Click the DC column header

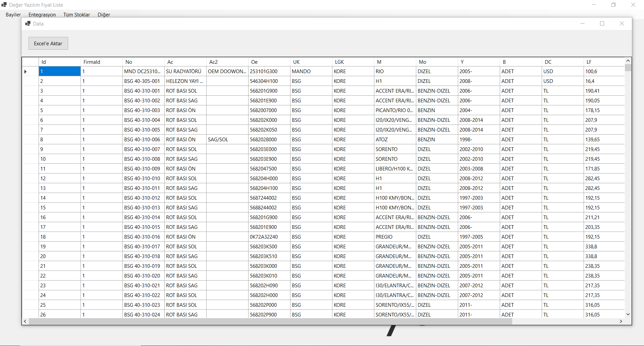563,62
